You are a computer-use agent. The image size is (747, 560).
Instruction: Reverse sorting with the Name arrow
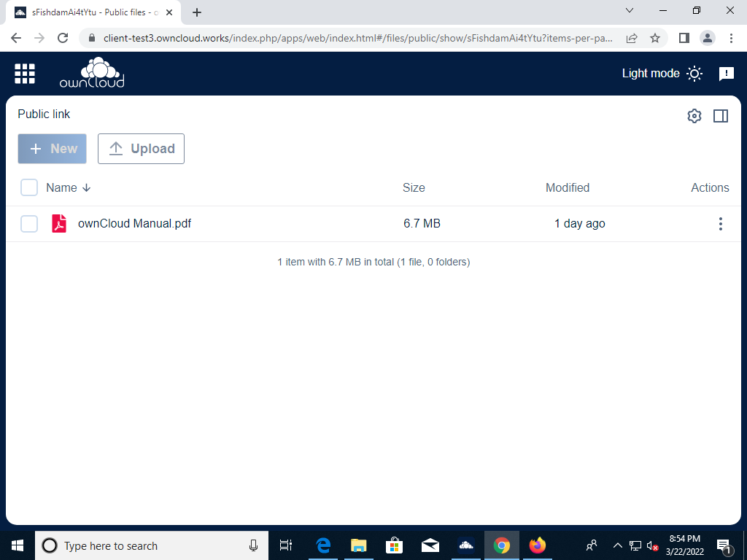pos(86,187)
